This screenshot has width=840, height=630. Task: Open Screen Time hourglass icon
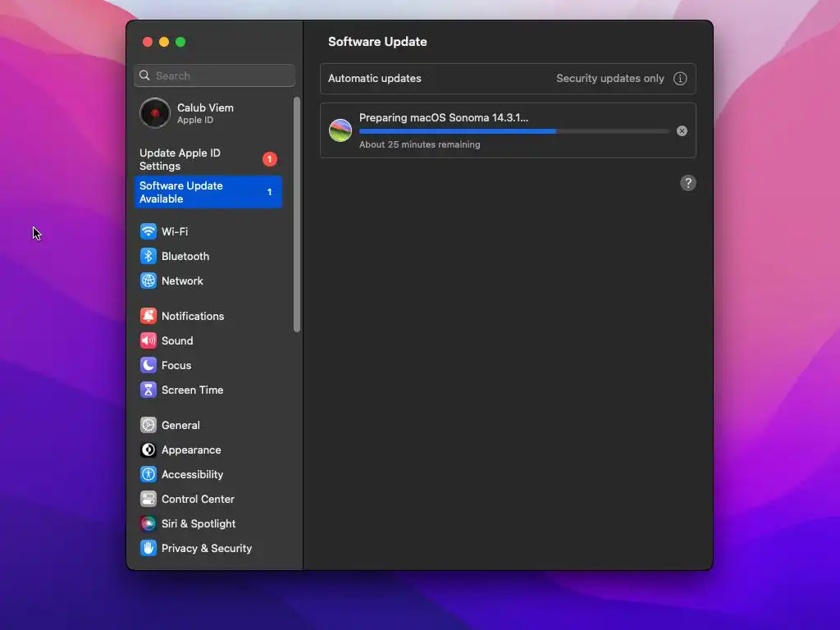pyautogui.click(x=148, y=390)
